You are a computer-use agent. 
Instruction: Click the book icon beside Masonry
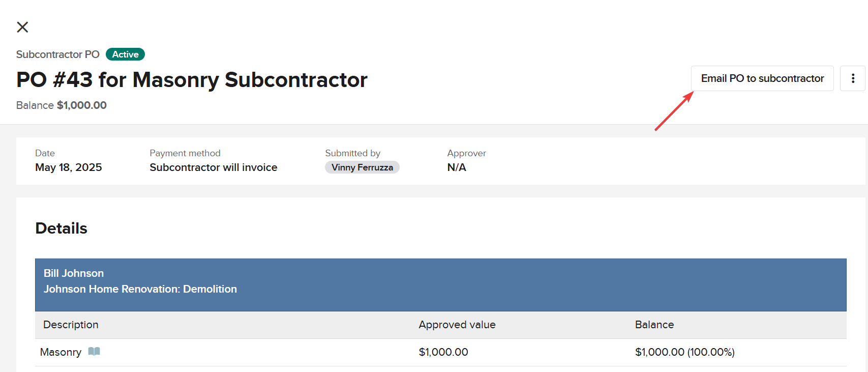coord(94,352)
